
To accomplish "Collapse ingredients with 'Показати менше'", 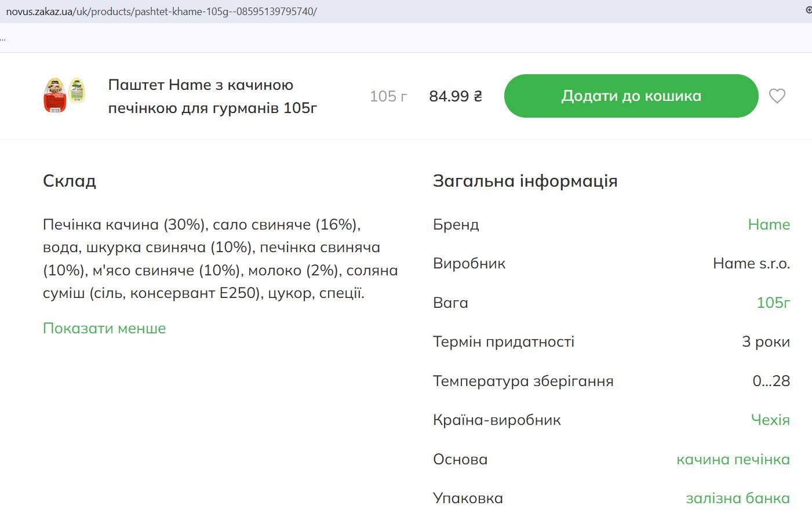I will click(x=104, y=328).
